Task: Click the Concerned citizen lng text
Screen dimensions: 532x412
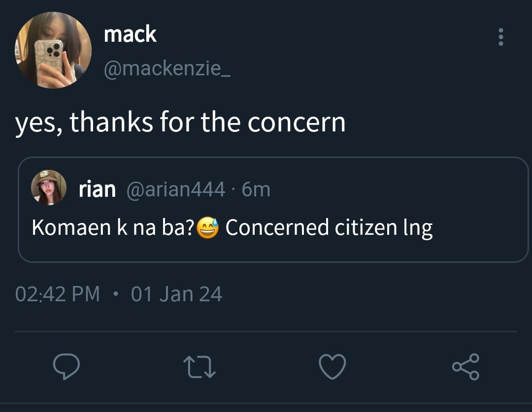Action: [329, 227]
